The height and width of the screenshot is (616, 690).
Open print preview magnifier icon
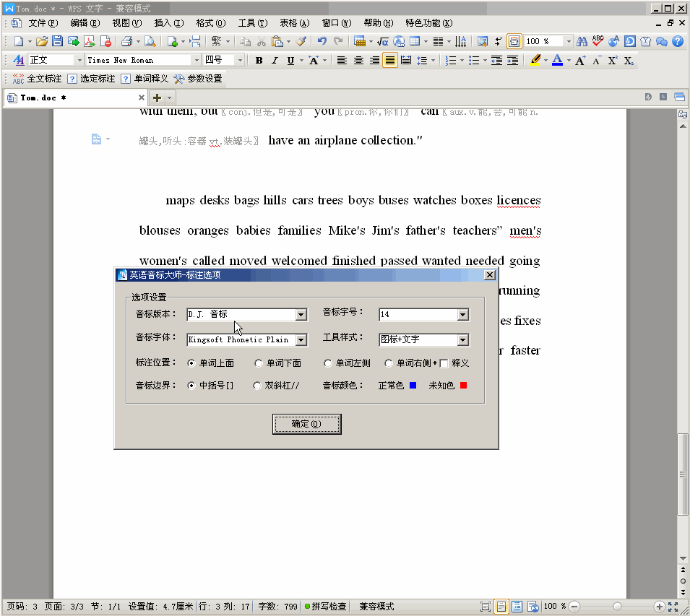150,41
